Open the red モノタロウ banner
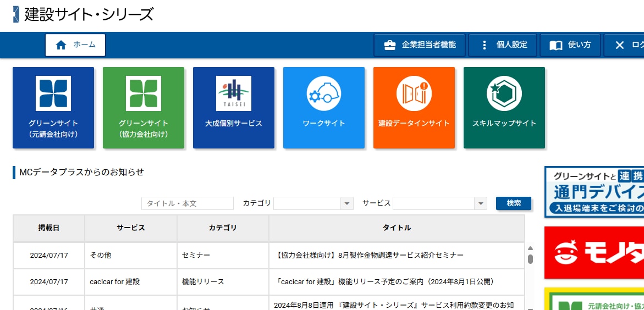The width and height of the screenshot is (644, 310). 594,252
